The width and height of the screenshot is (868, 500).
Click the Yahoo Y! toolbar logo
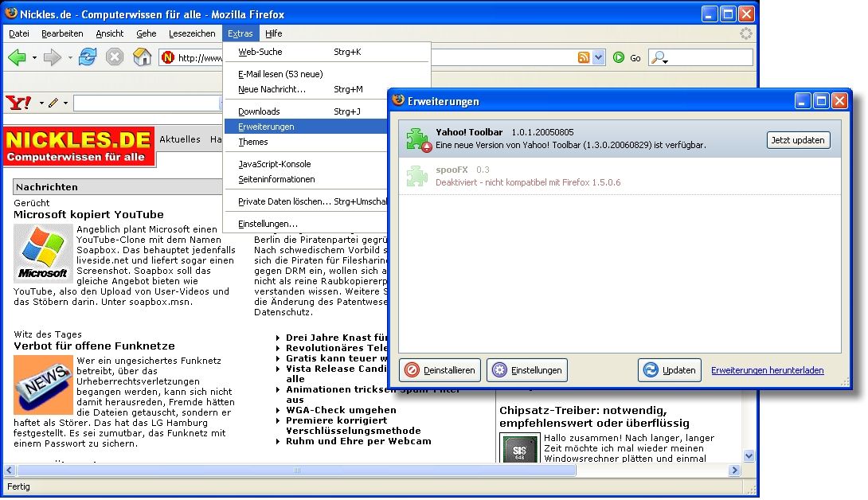point(18,103)
